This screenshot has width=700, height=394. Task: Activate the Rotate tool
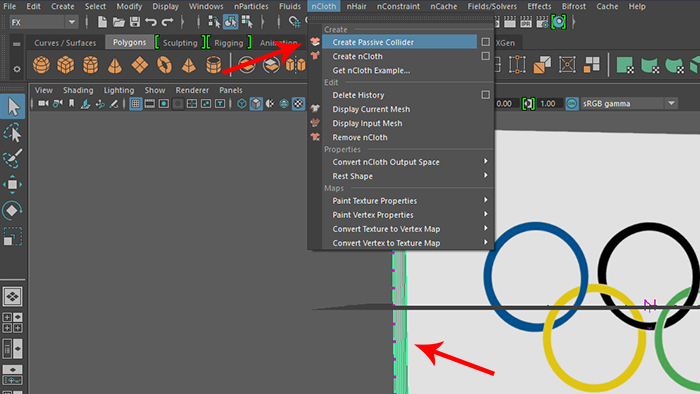click(12, 210)
